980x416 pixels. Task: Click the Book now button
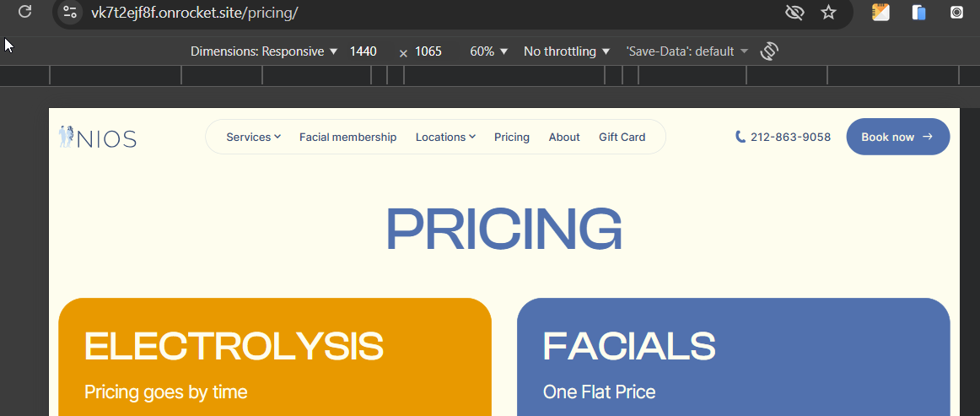point(898,137)
